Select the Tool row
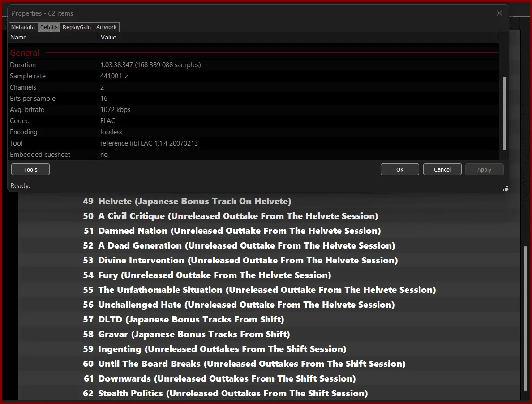Viewport: 532px width, 404px height. pyautogui.click(x=253, y=143)
